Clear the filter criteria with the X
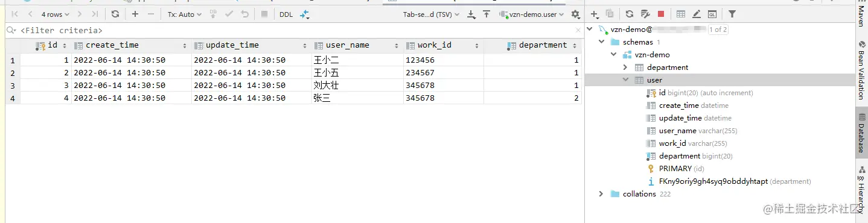The width and height of the screenshot is (868, 223). pyautogui.click(x=578, y=30)
